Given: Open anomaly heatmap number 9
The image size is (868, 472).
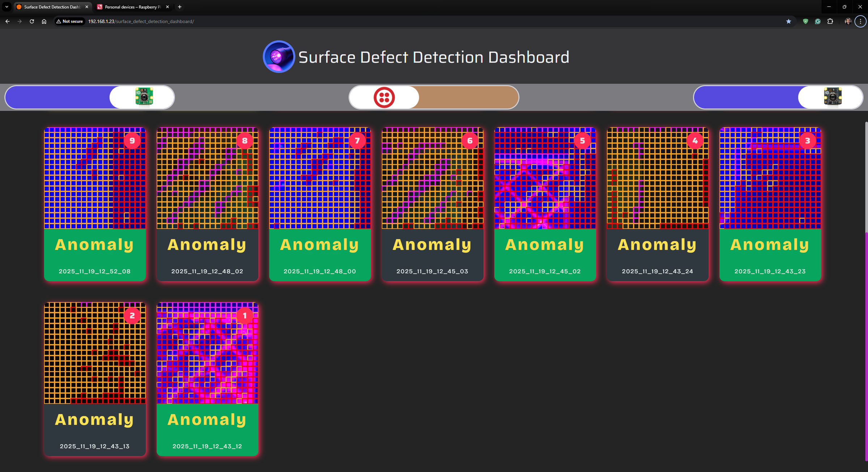Looking at the screenshot, I should coord(95,178).
